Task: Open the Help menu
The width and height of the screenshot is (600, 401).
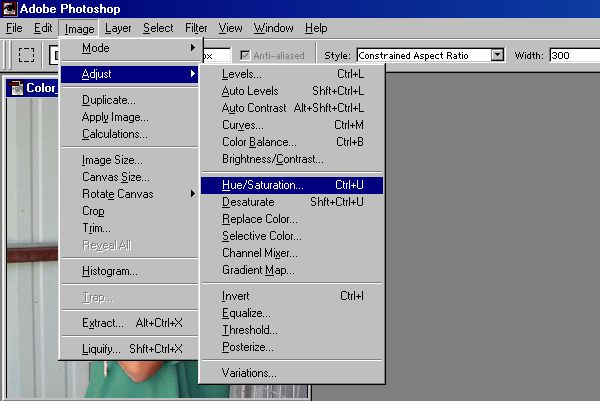Action: (316, 28)
